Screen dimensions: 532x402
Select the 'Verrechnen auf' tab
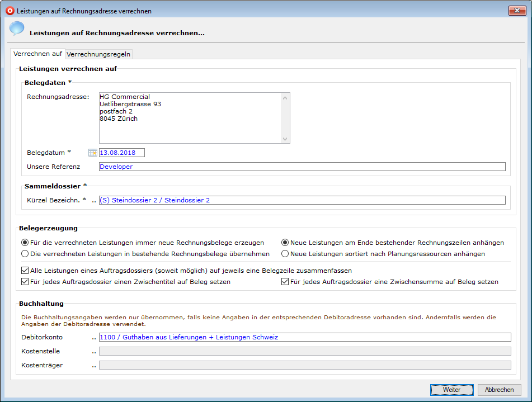pos(37,54)
